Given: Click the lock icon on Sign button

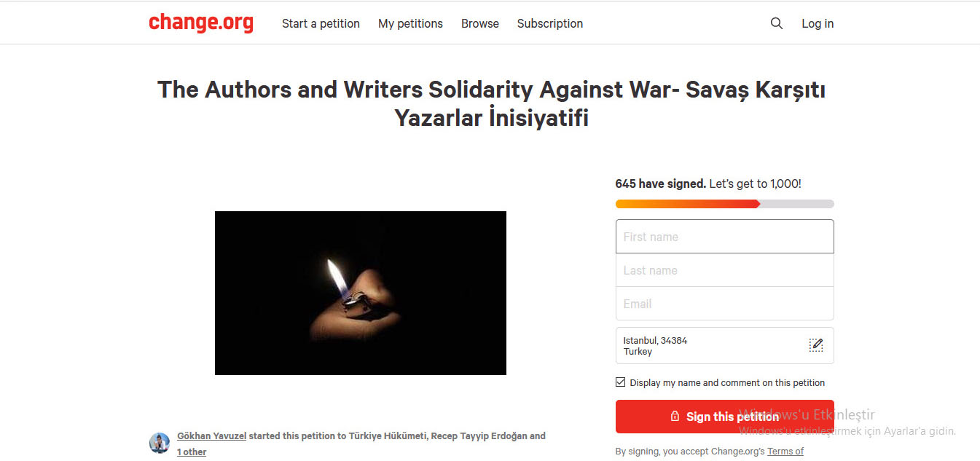Looking at the screenshot, I should pyautogui.click(x=675, y=417).
